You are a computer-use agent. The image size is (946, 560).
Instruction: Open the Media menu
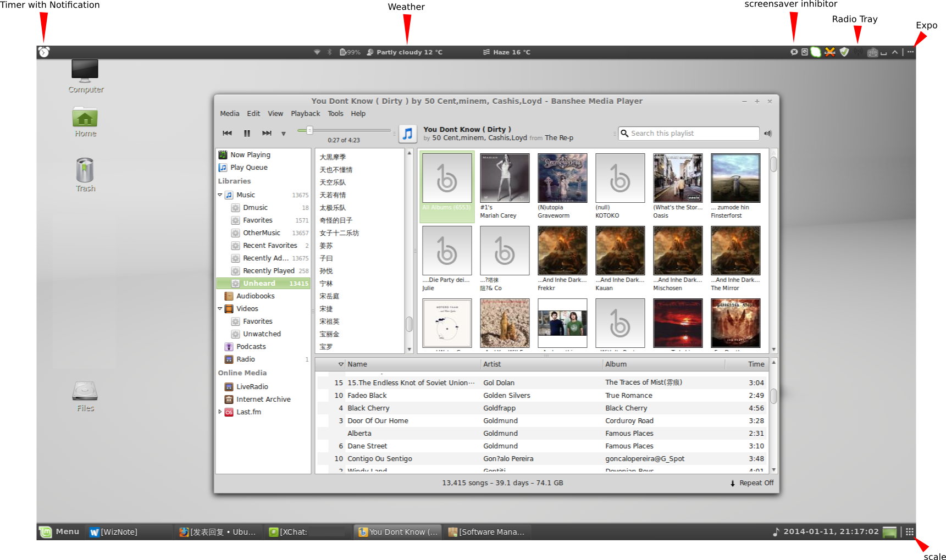230,114
